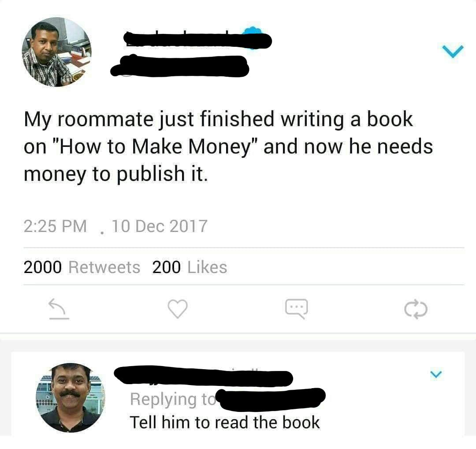Image resolution: width=476 pixels, height=449 pixels.
Task: Open the redacted author handle
Action: pos(179,66)
